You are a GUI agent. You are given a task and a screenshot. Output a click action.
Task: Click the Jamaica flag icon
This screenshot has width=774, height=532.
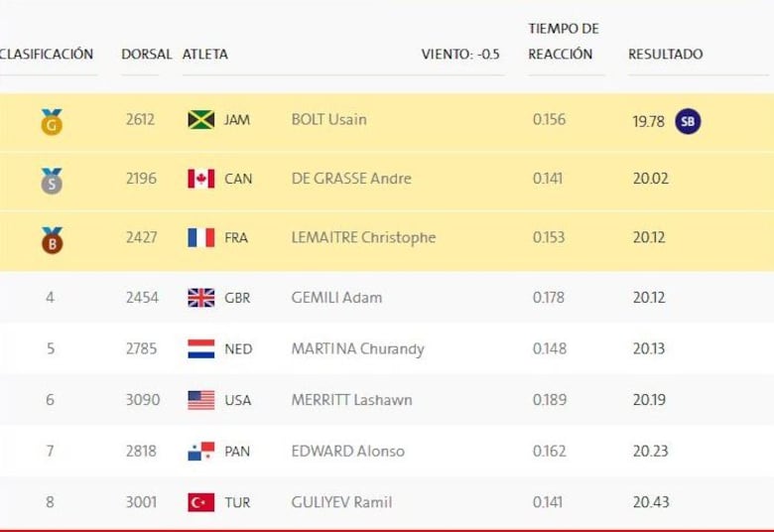[200, 120]
